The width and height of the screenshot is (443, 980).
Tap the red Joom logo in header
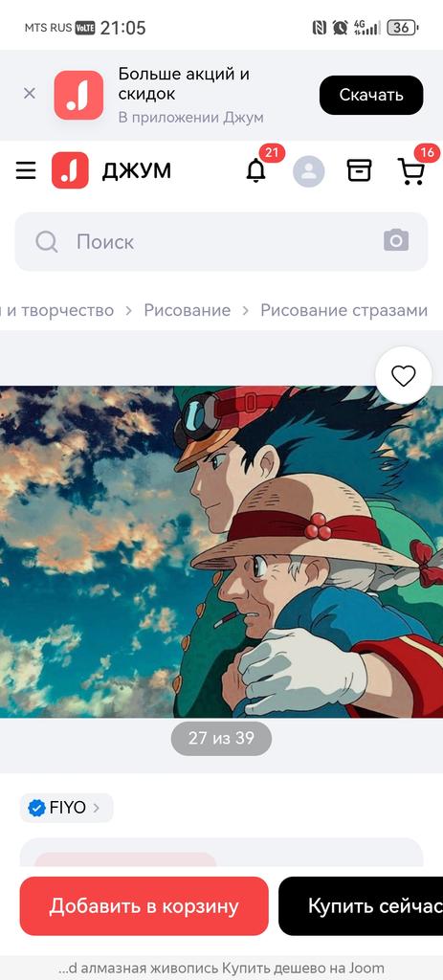(70, 170)
